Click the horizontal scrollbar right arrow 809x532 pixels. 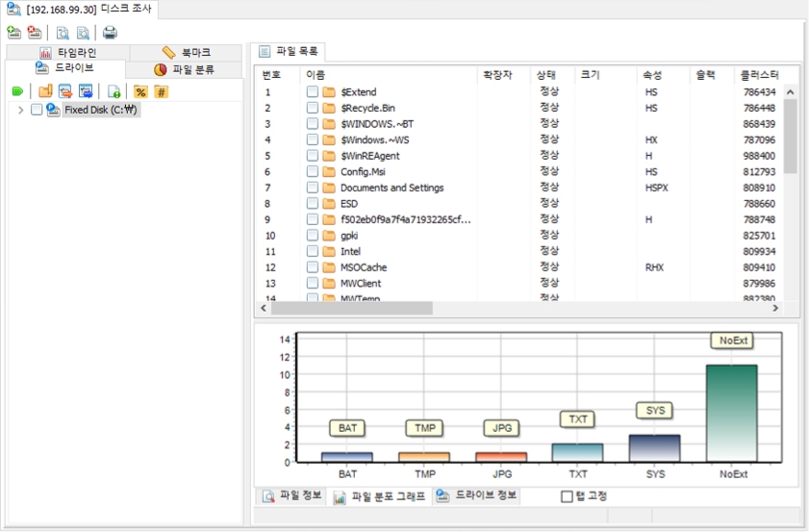(775, 308)
